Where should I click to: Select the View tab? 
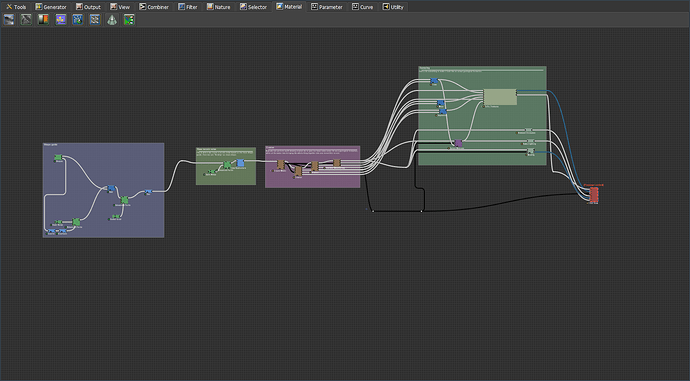(x=120, y=7)
